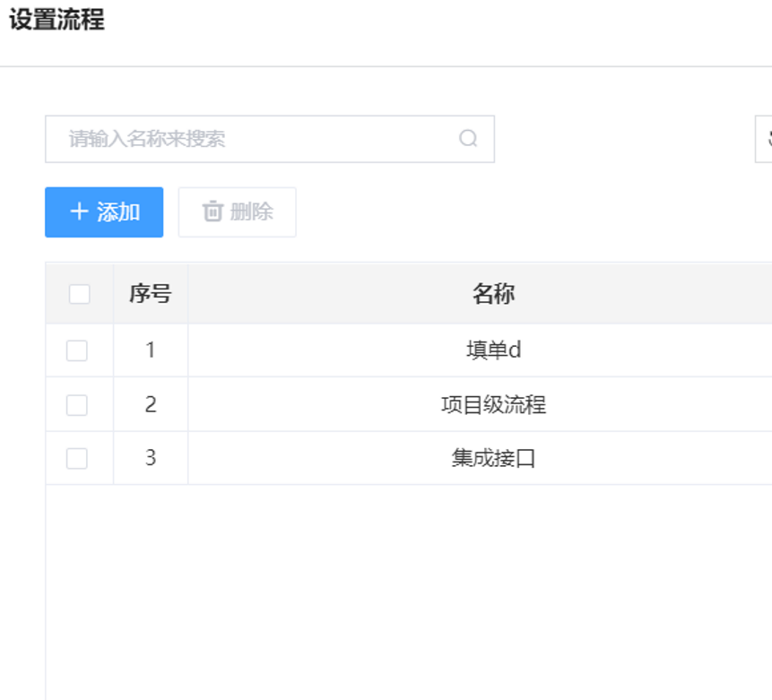
Task: Click the 添加 button text
Action: pyautogui.click(x=118, y=212)
